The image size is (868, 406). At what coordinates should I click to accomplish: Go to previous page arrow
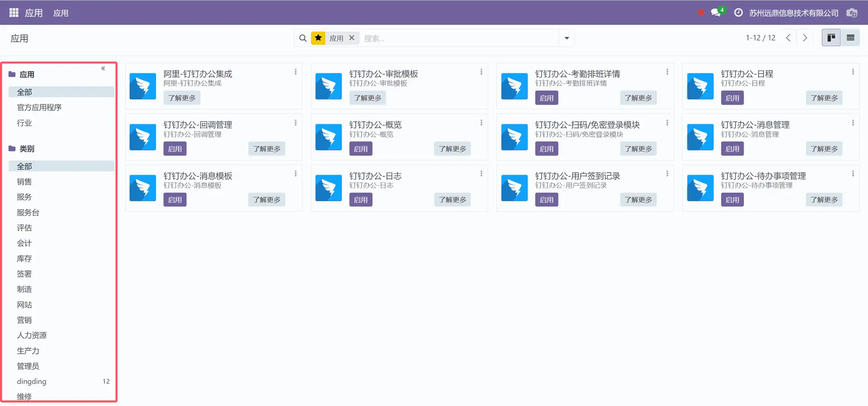[x=788, y=38]
